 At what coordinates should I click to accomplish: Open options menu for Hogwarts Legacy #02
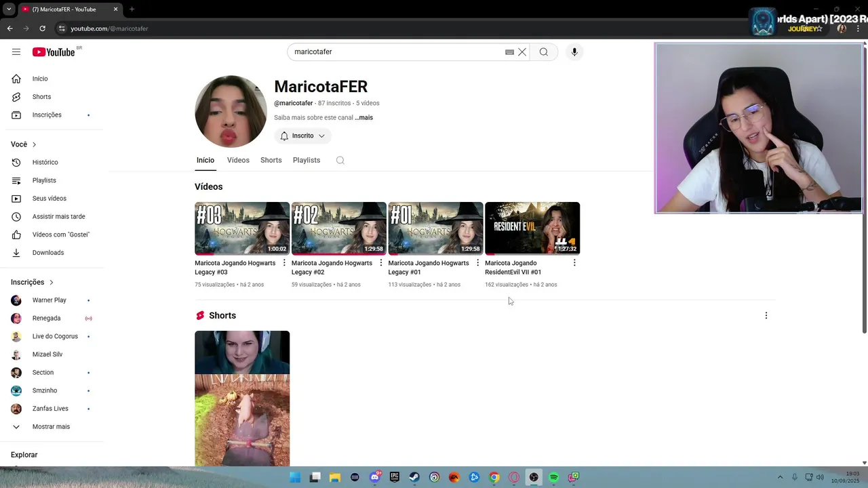[381, 263]
